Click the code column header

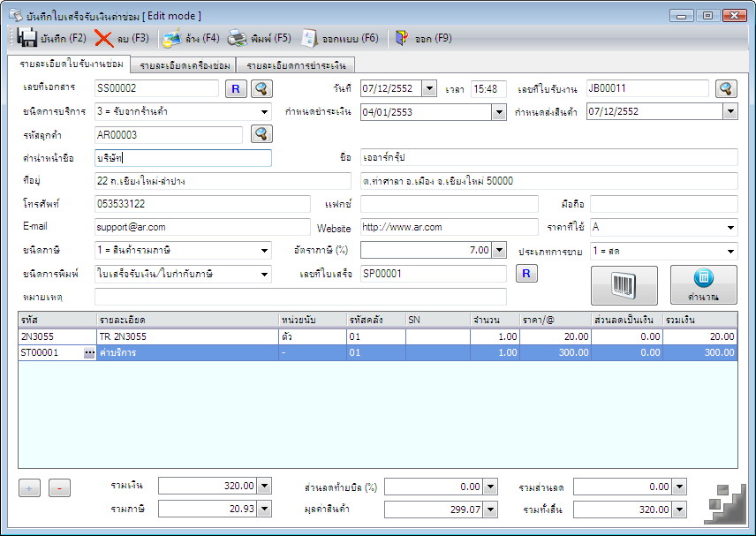pyautogui.click(x=57, y=320)
